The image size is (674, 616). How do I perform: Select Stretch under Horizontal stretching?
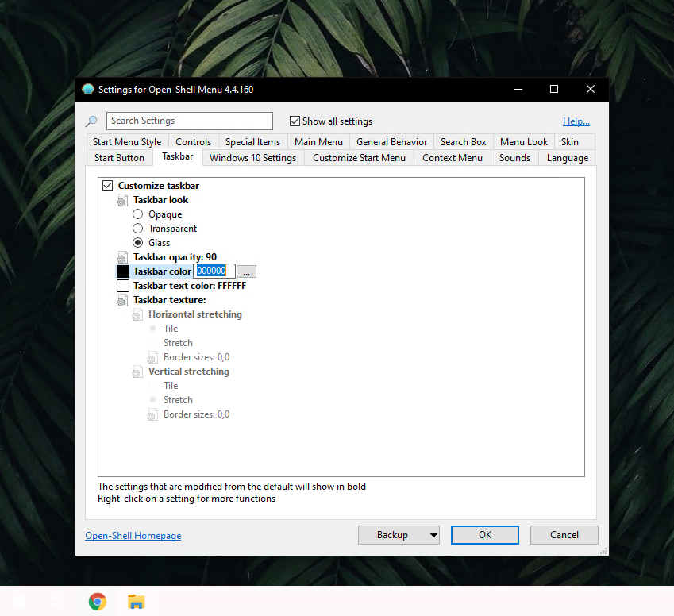click(152, 343)
